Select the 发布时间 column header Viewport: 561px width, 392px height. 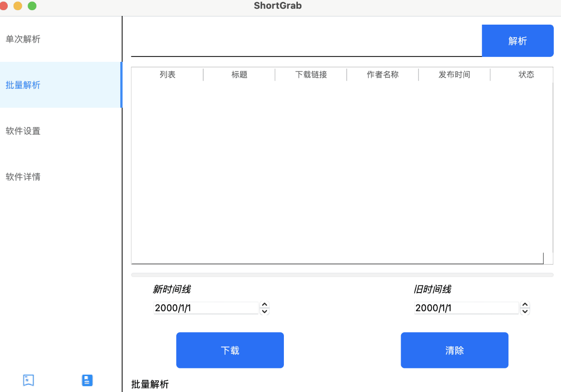(x=454, y=74)
